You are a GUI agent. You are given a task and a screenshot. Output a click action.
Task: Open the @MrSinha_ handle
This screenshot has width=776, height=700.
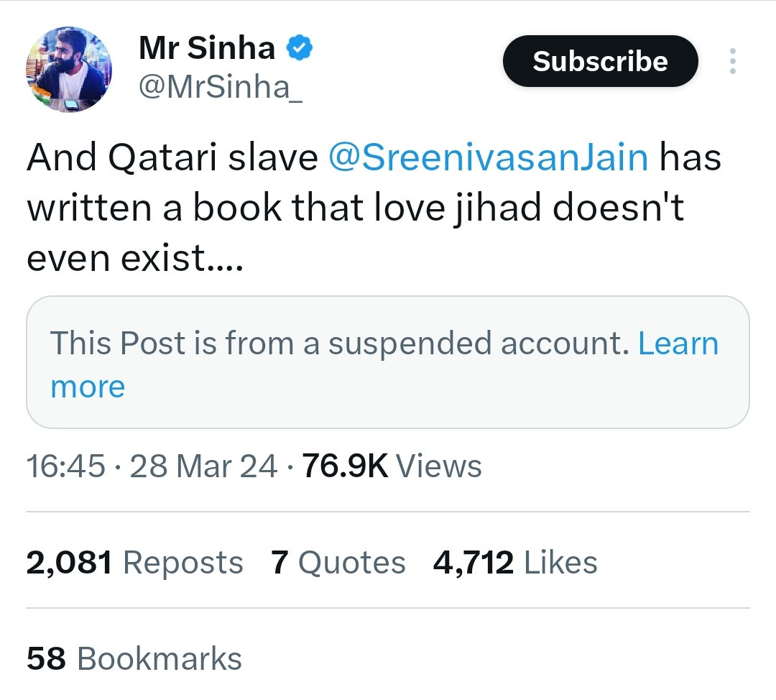[x=221, y=87]
